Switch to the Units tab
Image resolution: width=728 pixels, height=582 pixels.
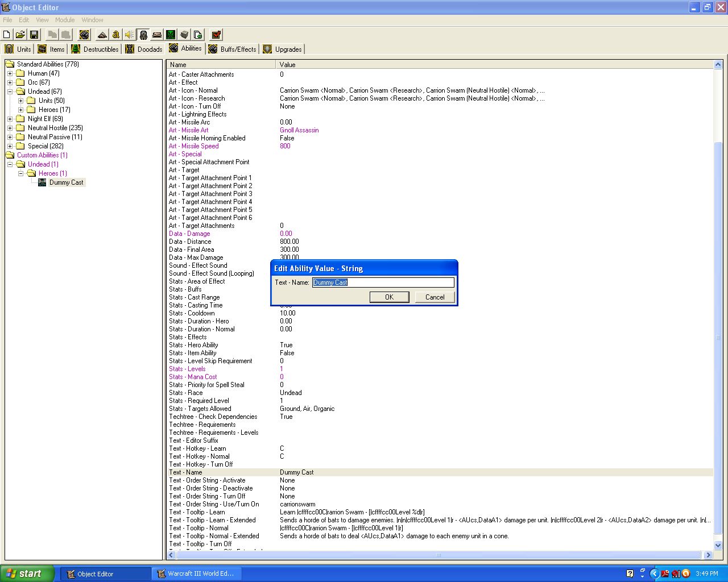pyautogui.click(x=18, y=49)
